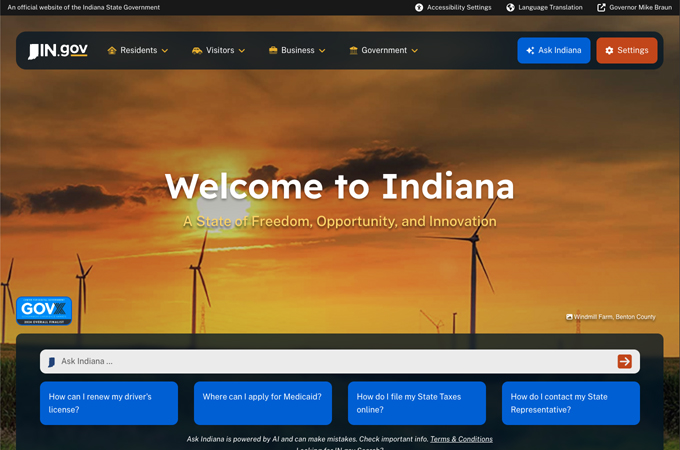The image size is (680, 450).
Task: Open the Terms & Conditions link
Action: click(x=461, y=439)
